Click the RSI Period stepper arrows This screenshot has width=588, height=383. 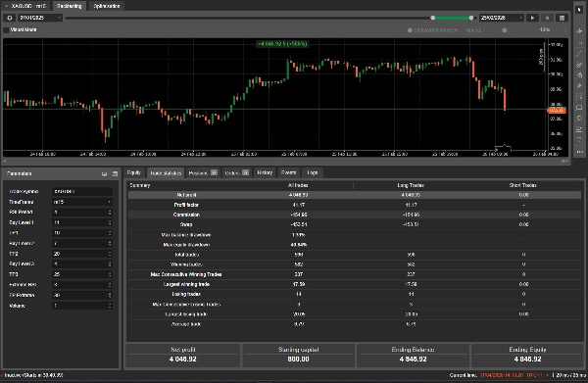(110, 213)
